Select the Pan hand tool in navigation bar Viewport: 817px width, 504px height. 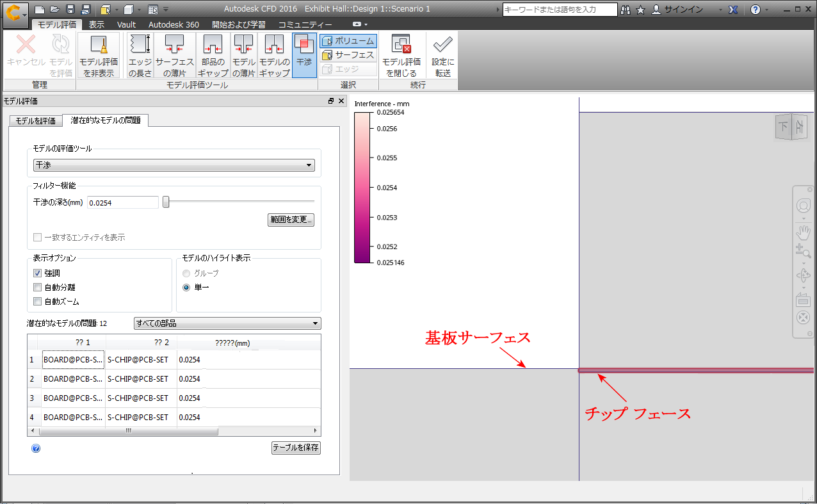coord(803,232)
